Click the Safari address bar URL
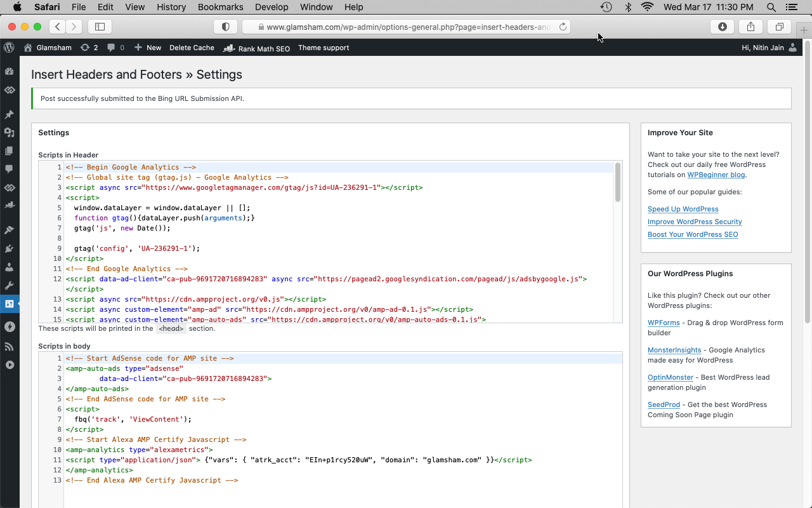The image size is (812, 508). (x=406, y=27)
